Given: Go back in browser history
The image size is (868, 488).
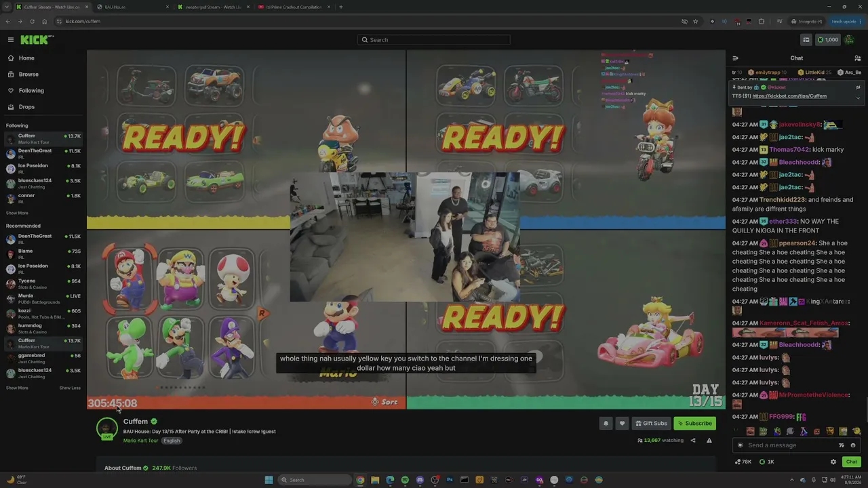Looking at the screenshot, I should [7, 22].
